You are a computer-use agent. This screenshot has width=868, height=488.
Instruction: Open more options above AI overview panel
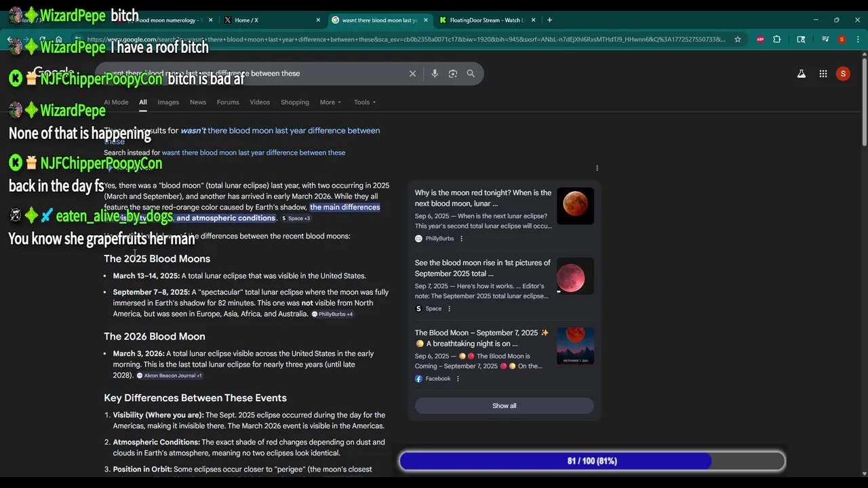pyautogui.click(x=597, y=168)
